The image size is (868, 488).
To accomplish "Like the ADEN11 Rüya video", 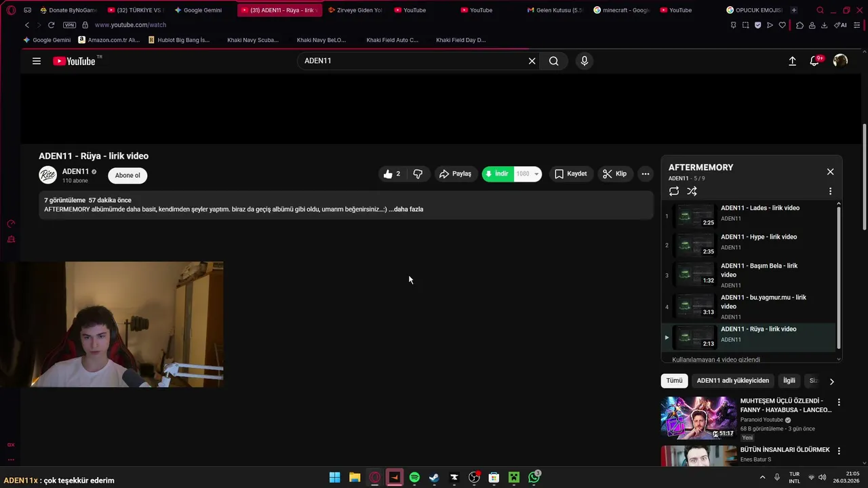I will click(x=391, y=174).
